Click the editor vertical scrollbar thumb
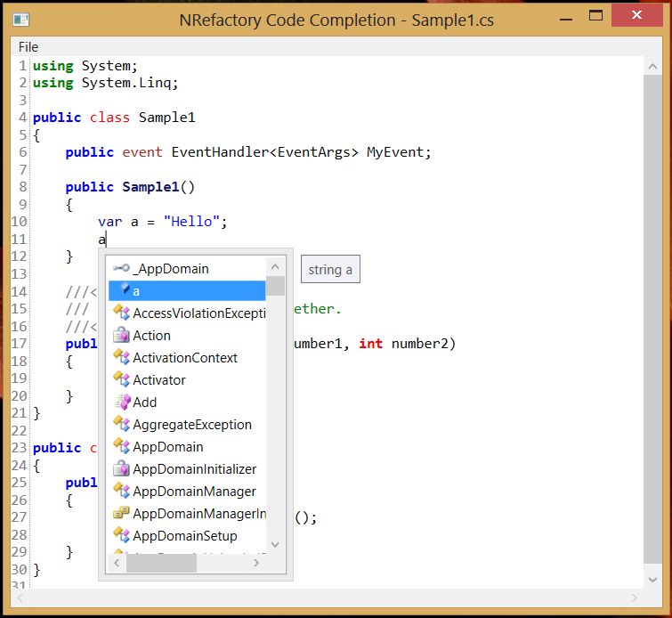The image size is (672, 618). [652, 319]
